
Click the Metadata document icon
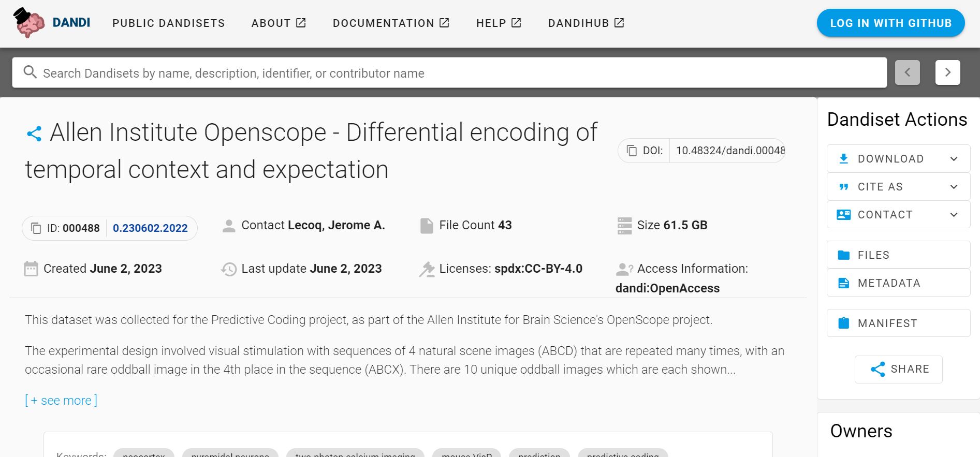click(844, 283)
